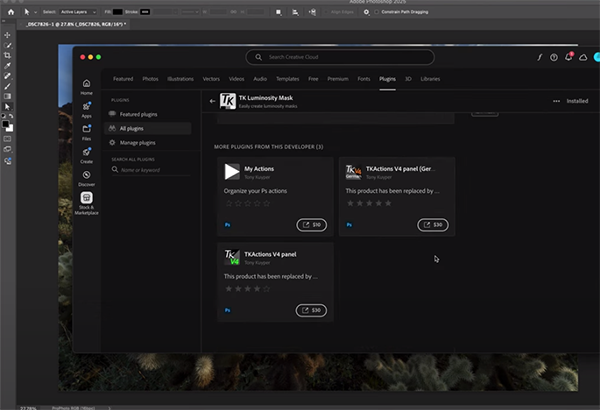Switch to the Premium tab

338,79
